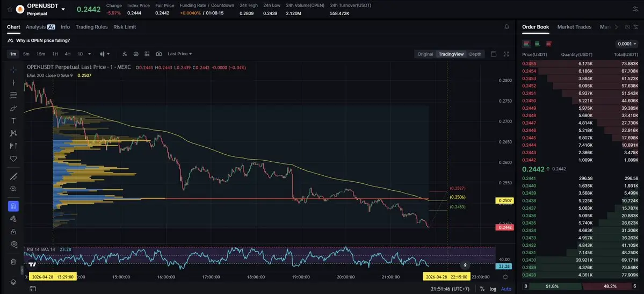The height and width of the screenshot is (294, 644).
Task: Show asks-only order book view
Action: pyautogui.click(x=549, y=44)
